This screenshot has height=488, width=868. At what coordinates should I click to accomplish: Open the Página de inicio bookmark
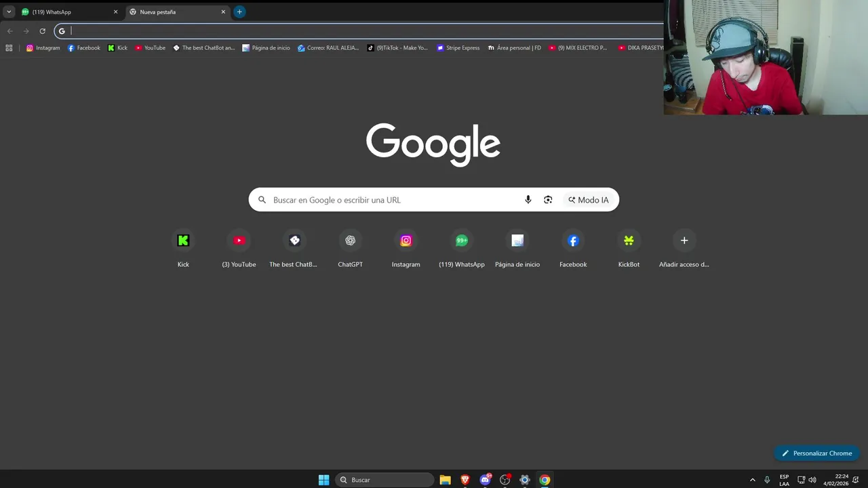[266, 48]
